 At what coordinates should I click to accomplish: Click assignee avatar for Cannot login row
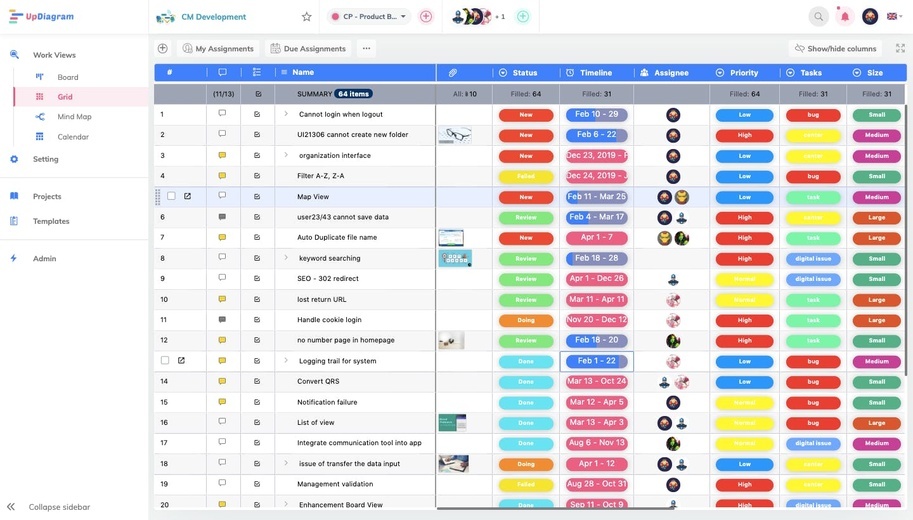click(673, 115)
